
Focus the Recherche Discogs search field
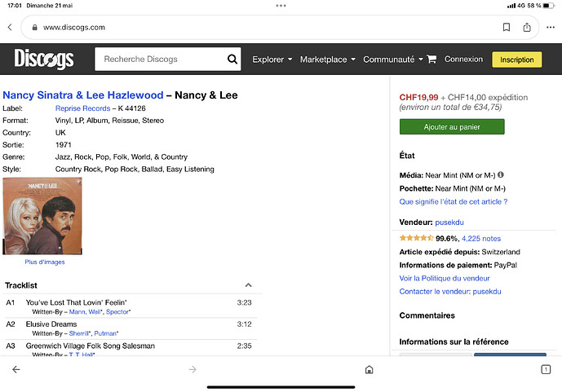click(162, 59)
